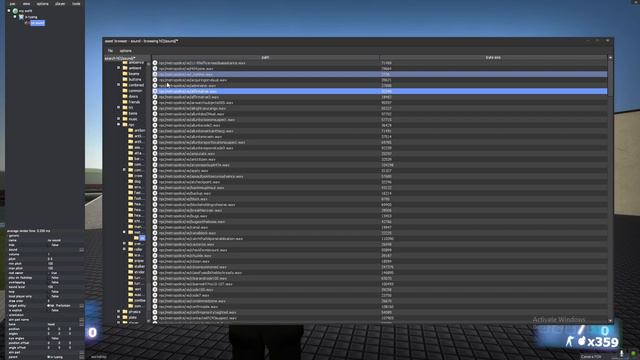Open the asset browser file menu
The width and height of the screenshot is (640, 360).
110,51
